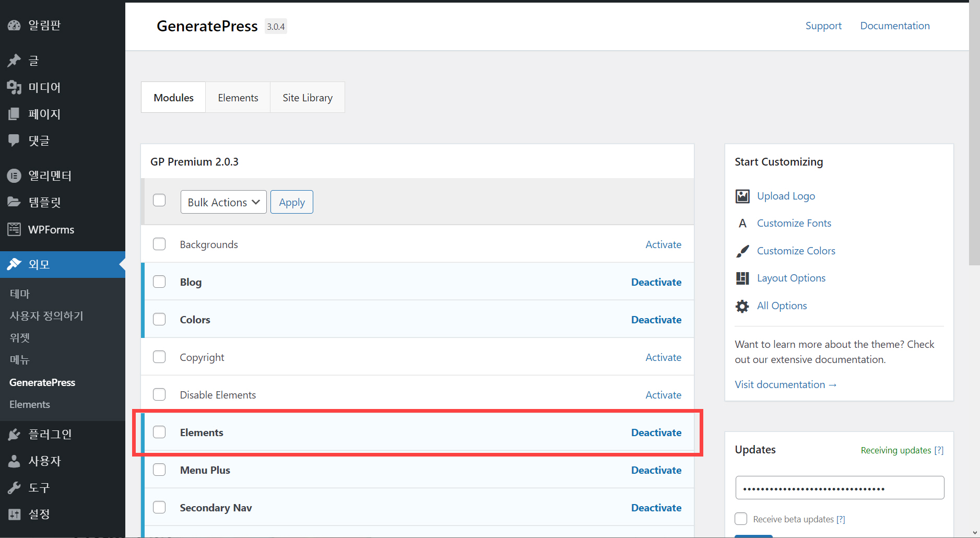This screenshot has height=538, width=980.
Task: Click the All Options gear icon
Action: coord(742,306)
